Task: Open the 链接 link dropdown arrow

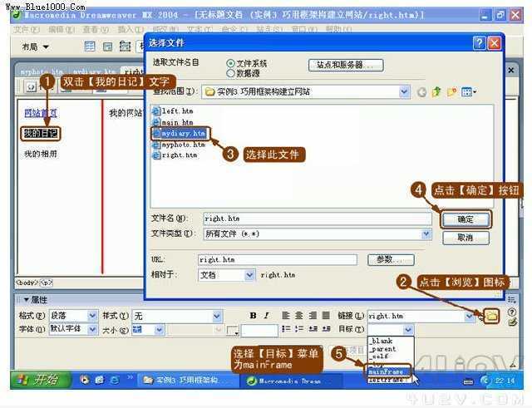Action: 469,316
